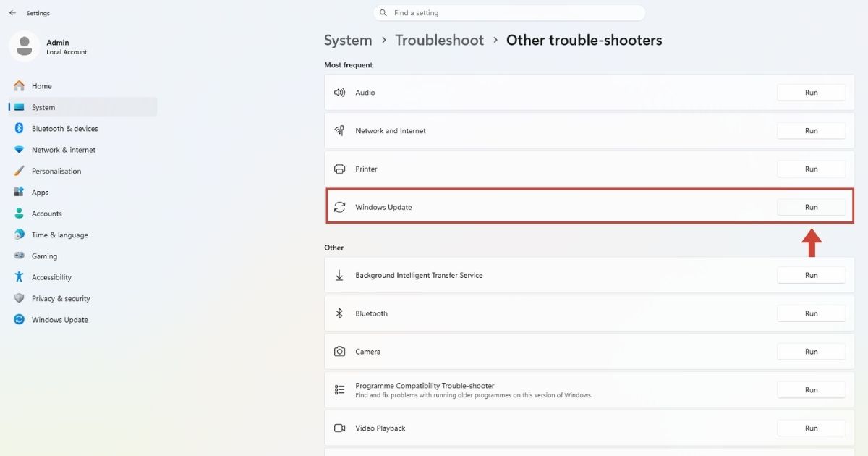The width and height of the screenshot is (868, 456).
Task: Open the Apps settings page
Action: click(x=82, y=193)
